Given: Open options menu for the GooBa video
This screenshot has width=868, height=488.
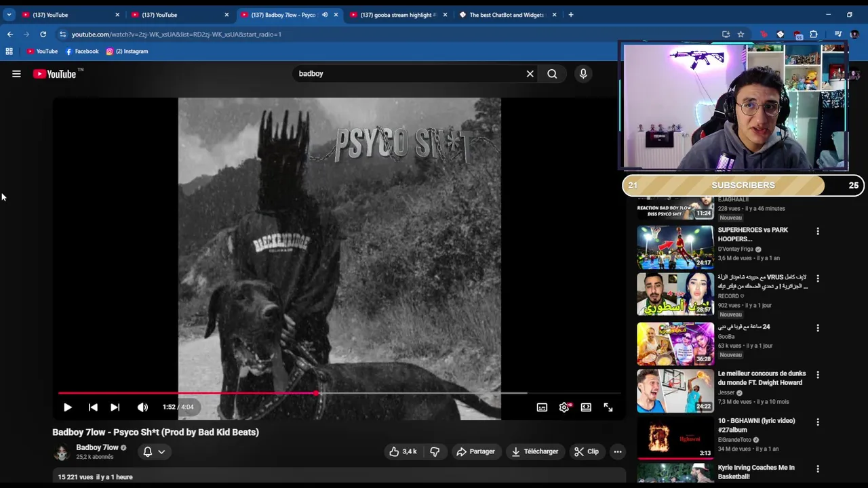Looking at the screenshot, I should point(818,328).
